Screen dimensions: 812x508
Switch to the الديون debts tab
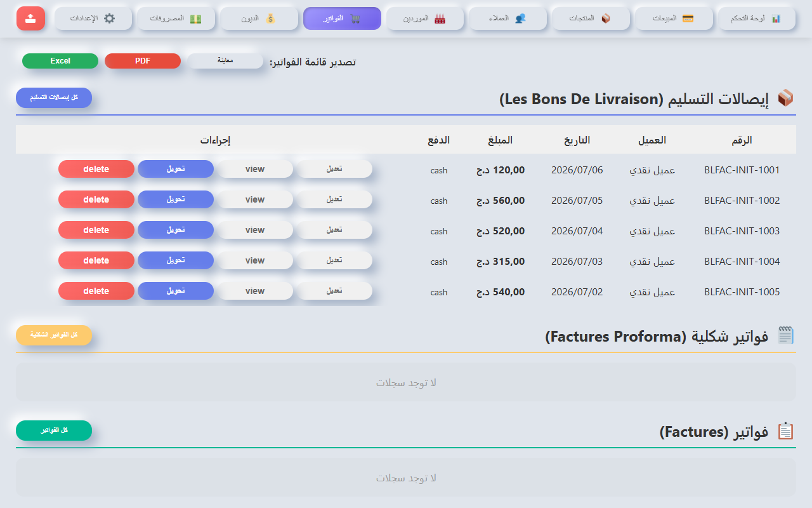click(259, 18)
